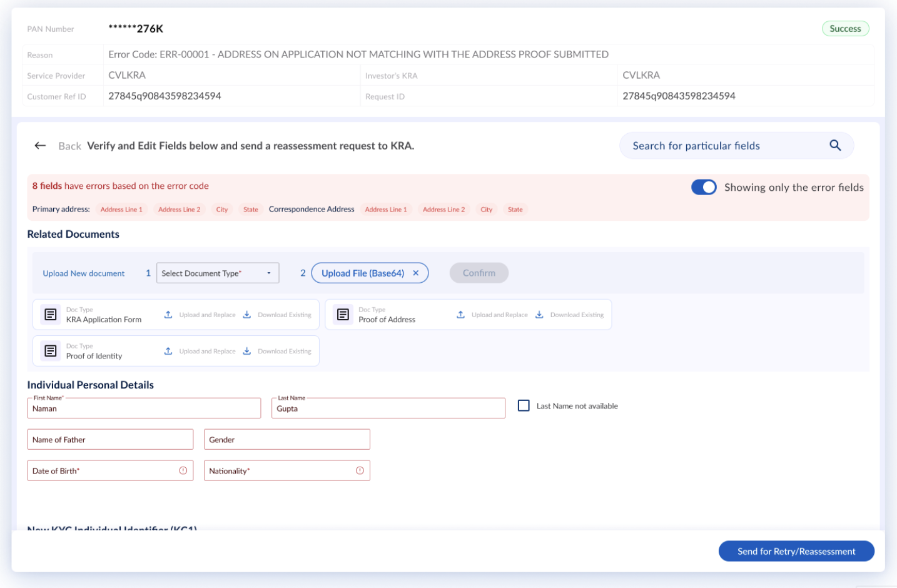Select the primary Address Line 1 error tag
Screen dimensions: 897x588
point(121,210)
